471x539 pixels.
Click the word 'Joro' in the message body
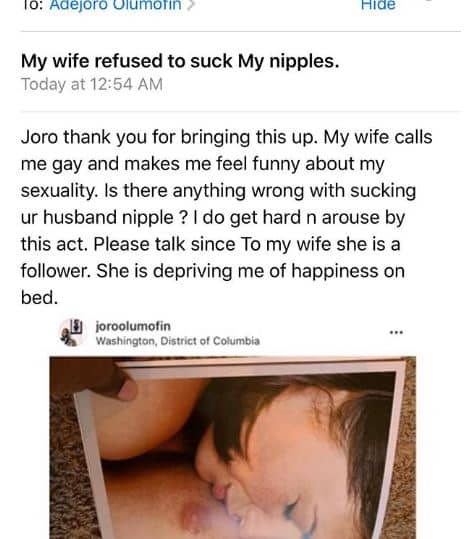39,137
